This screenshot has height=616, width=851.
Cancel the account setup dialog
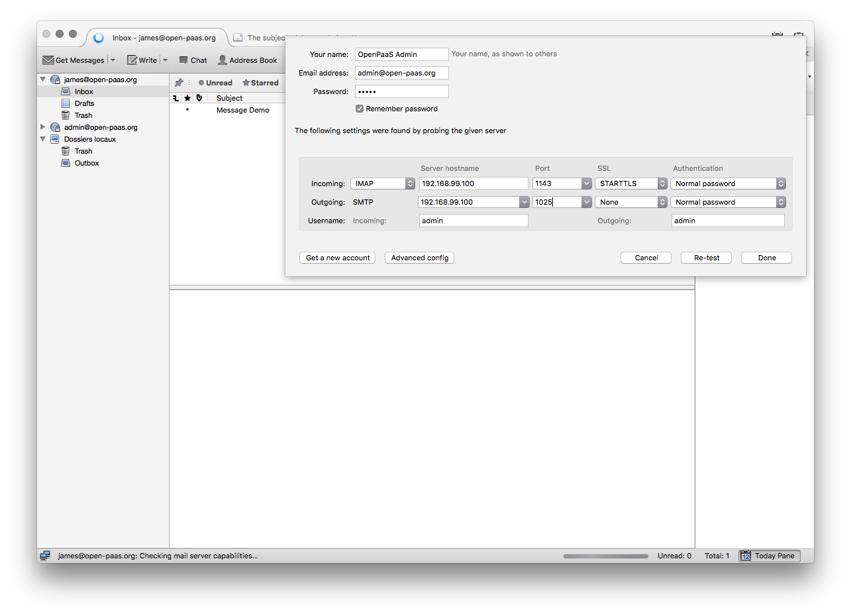tap(646, 258)
